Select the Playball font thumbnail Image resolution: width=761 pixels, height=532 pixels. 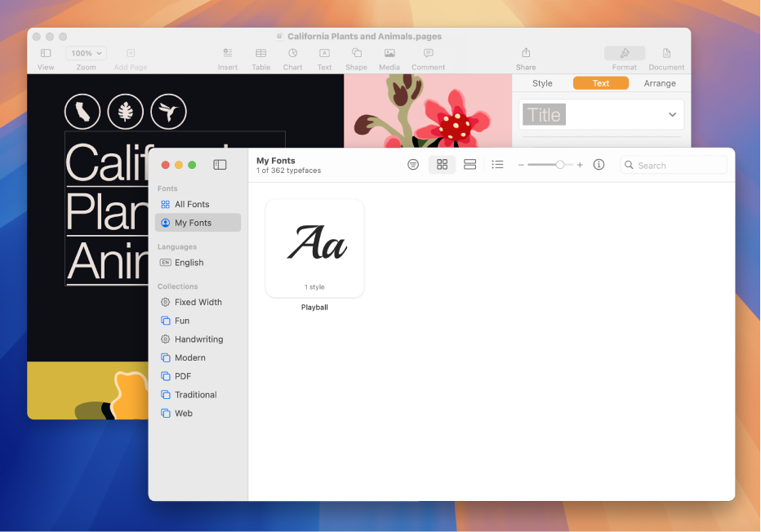tap(314, 248)
